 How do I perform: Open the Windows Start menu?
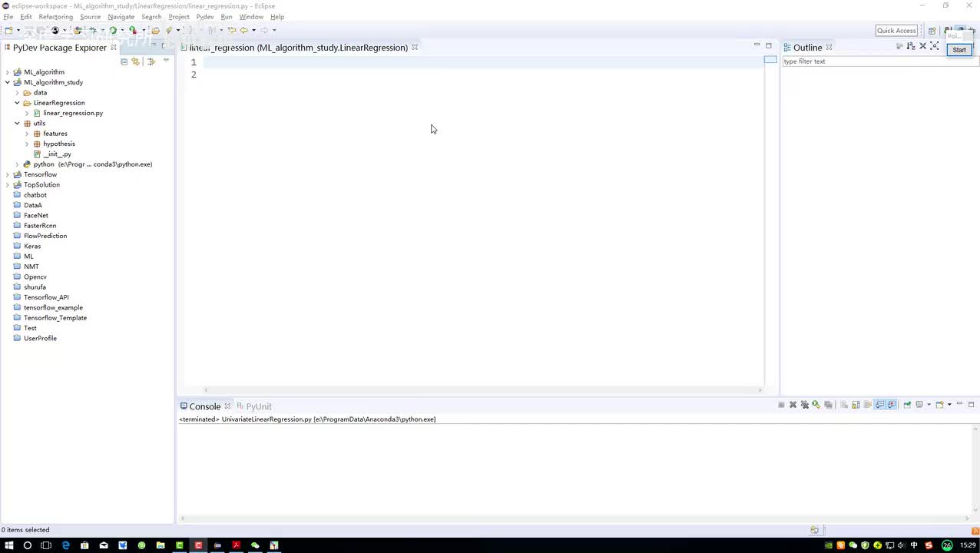8,545
